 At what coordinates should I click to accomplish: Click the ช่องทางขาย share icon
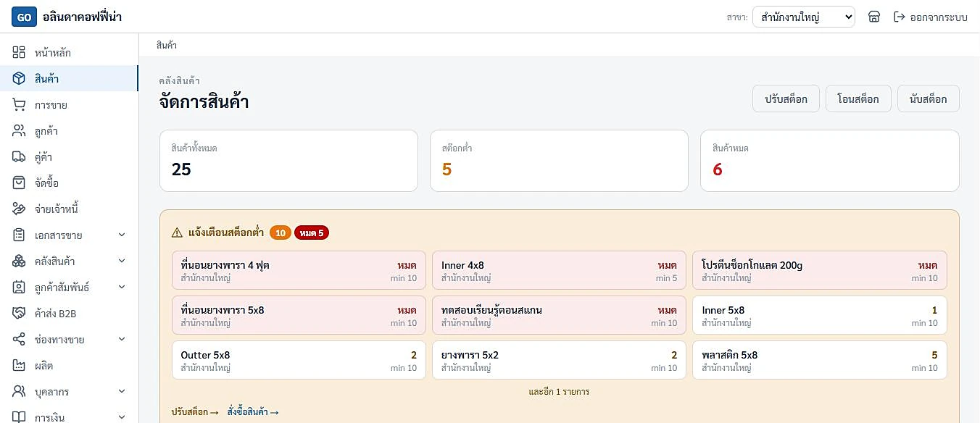click(19, 340)
